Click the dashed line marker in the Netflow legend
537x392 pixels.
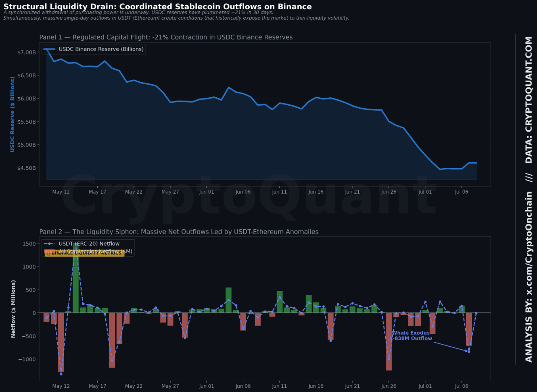coord(50,244)
